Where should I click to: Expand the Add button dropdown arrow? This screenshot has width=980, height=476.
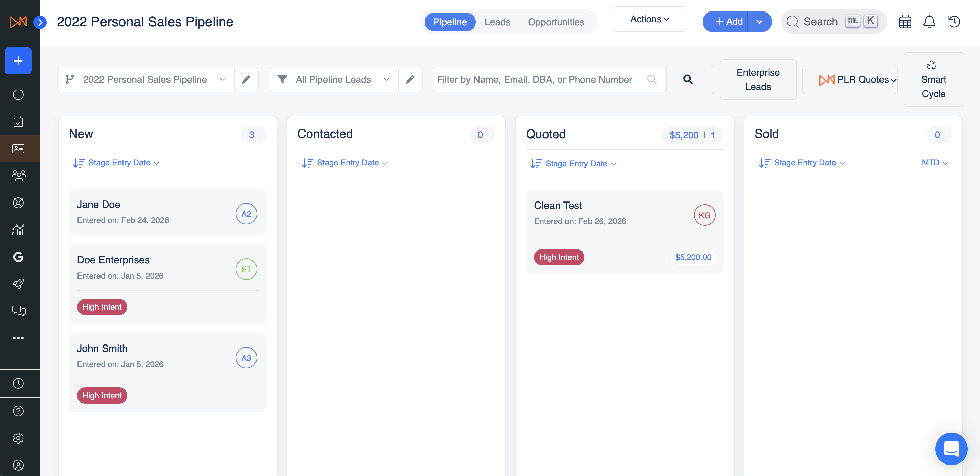coord(759,22)
